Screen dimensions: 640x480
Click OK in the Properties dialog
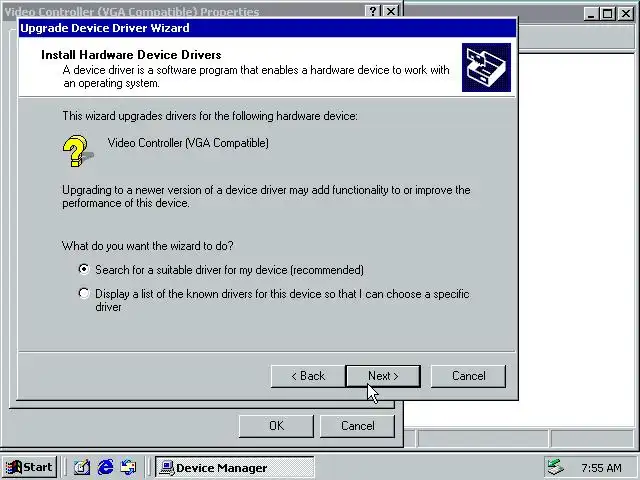pos(276,426)
